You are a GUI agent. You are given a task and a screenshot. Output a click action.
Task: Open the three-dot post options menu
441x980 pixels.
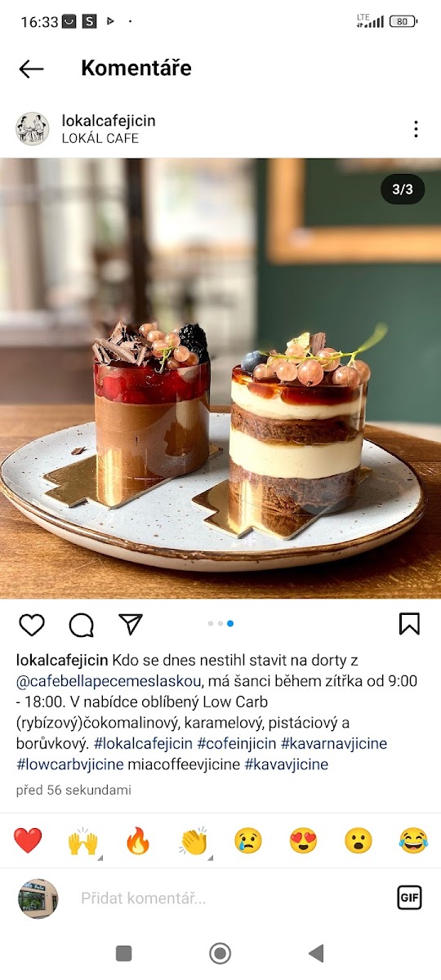point(416,129)
